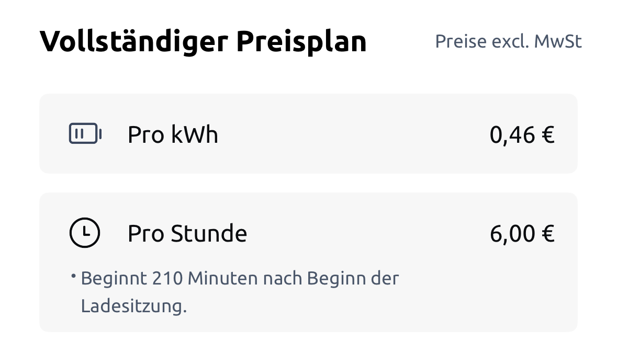Click the euro sign after 0,46
617x364 pixels.
point(548,135)
